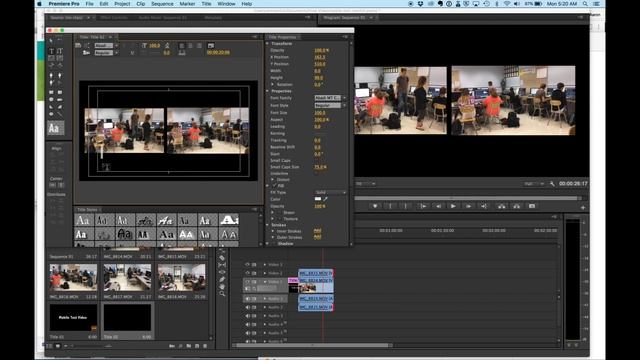Click Export Frame camera icon
The image size is (640, 360).
click(x=532, y=207)
